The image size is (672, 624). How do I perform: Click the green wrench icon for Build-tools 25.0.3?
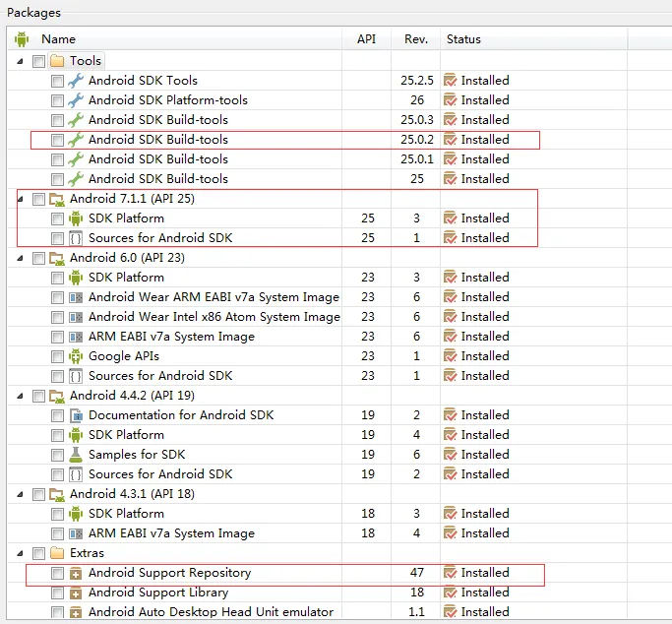point(76,120)
